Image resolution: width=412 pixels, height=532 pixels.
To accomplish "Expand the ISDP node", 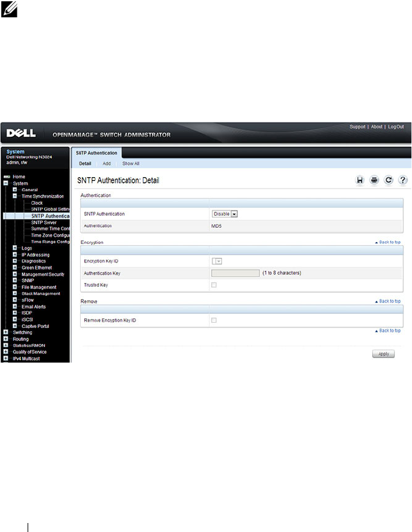I will tap(15, 313).
